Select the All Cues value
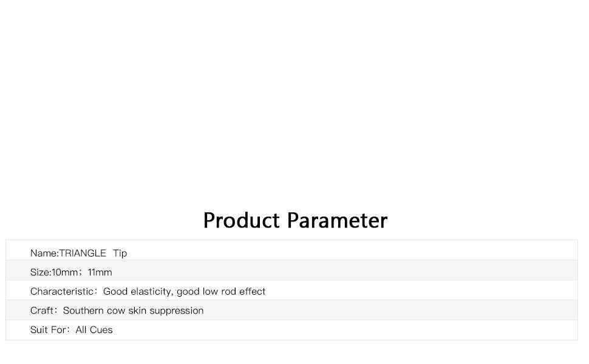This screenshot has width=589, height=364. (94, 330)
